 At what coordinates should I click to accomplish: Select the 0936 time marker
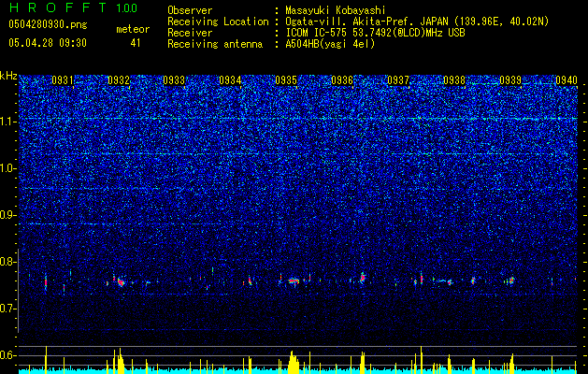click(342, 80)
